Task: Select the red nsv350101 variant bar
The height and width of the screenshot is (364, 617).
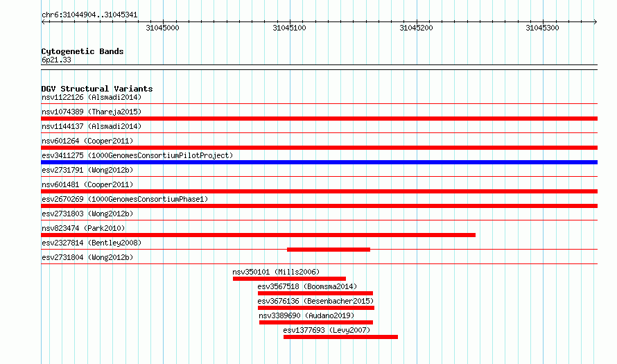Action: pos(289,279)
